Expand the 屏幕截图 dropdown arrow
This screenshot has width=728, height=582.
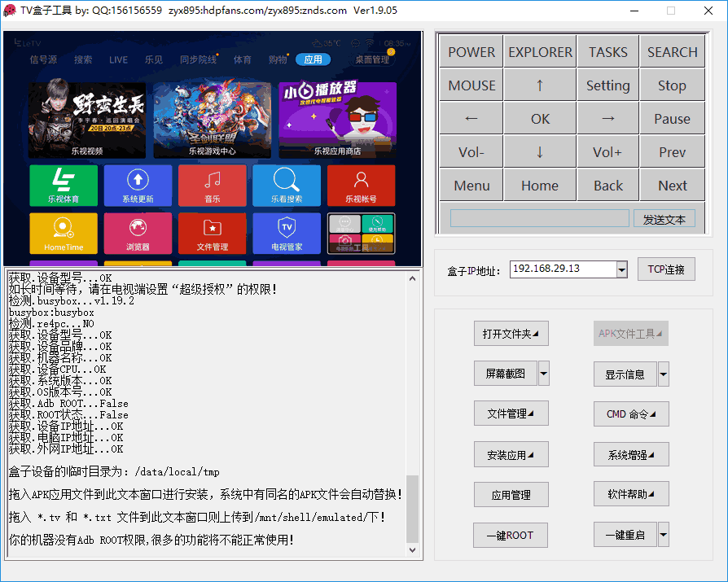tap(544, 373)
